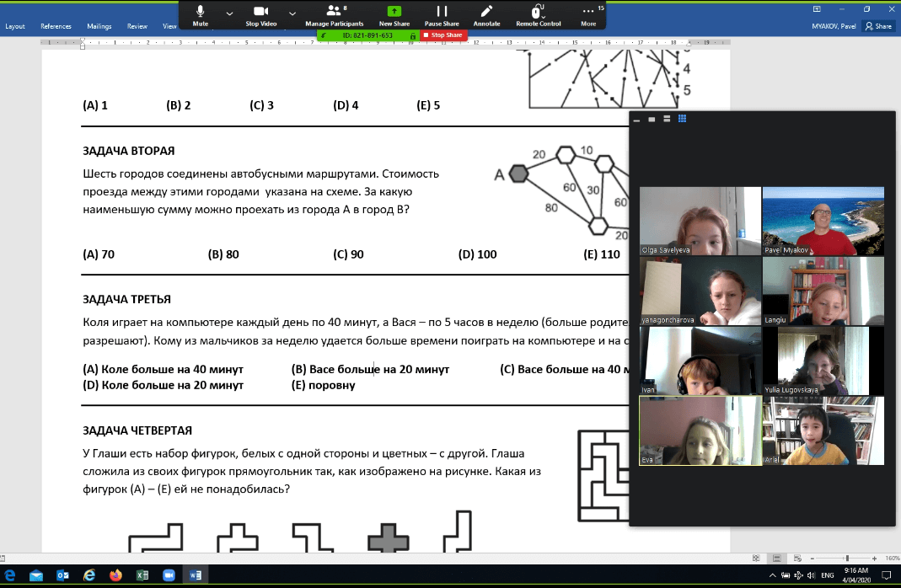Screen dimensions: 901x588
Task: Expand audio options arrow beside Mute
Action: (x=229, y=13)
